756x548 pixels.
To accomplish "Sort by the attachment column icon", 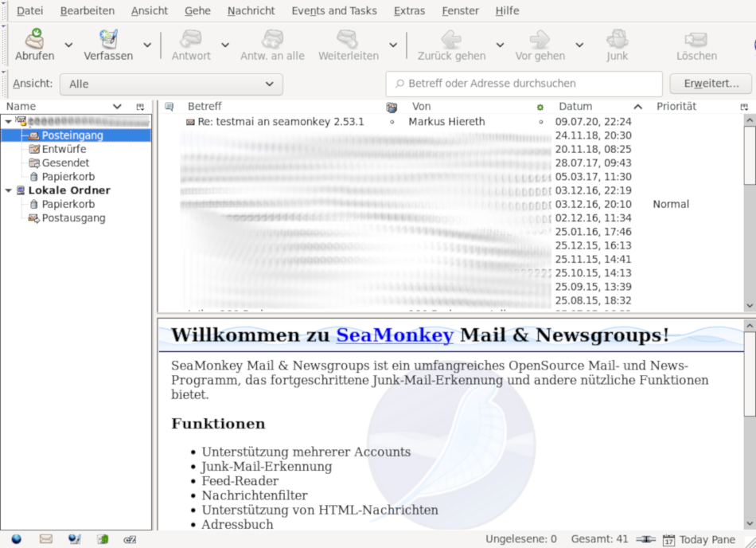I will (392, 107).
